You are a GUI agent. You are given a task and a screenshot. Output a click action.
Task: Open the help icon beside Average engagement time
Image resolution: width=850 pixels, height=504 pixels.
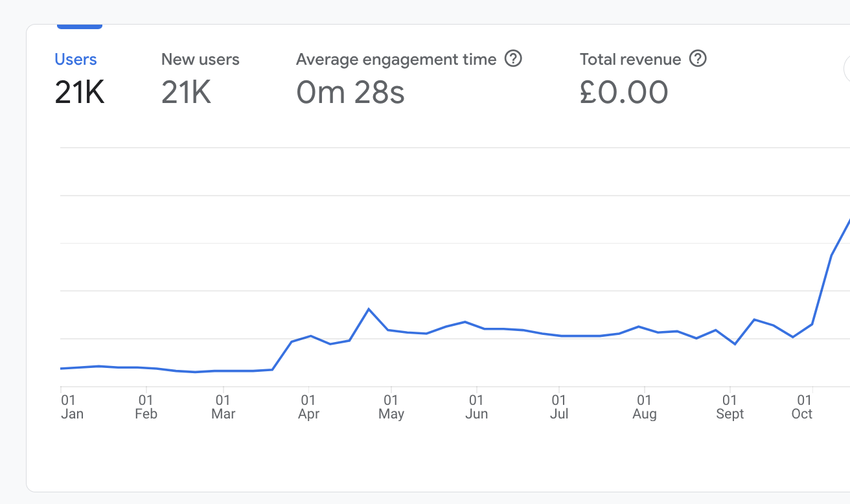(x=513, y=59)
